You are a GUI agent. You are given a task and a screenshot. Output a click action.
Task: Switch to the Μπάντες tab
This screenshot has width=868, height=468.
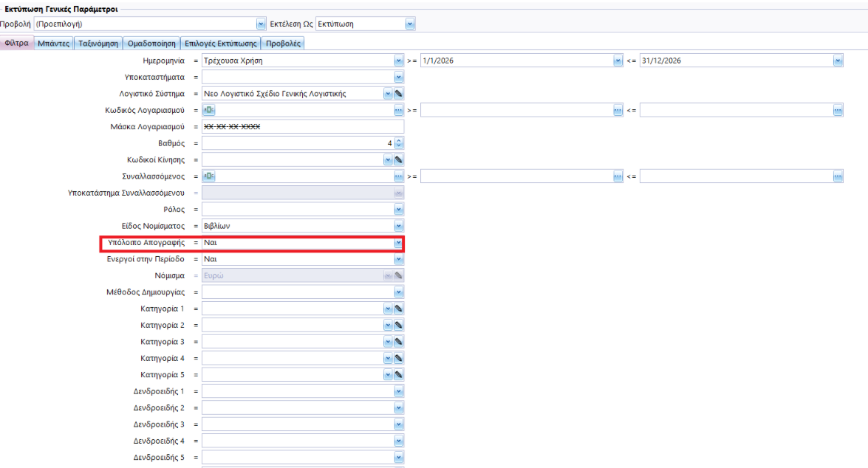(x=53, y=44)
